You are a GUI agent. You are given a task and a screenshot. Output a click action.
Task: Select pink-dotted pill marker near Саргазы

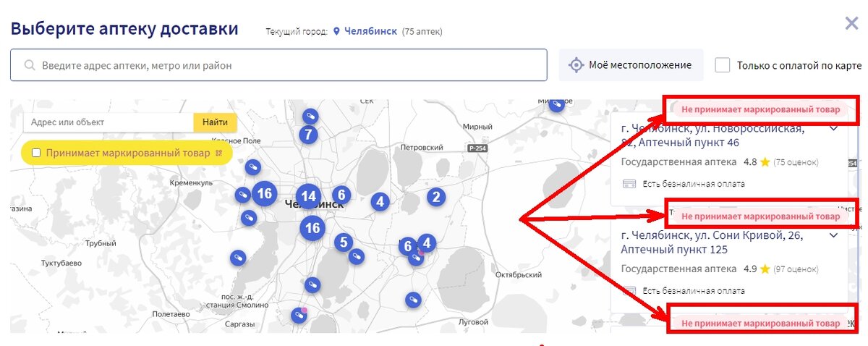point(299,315)
